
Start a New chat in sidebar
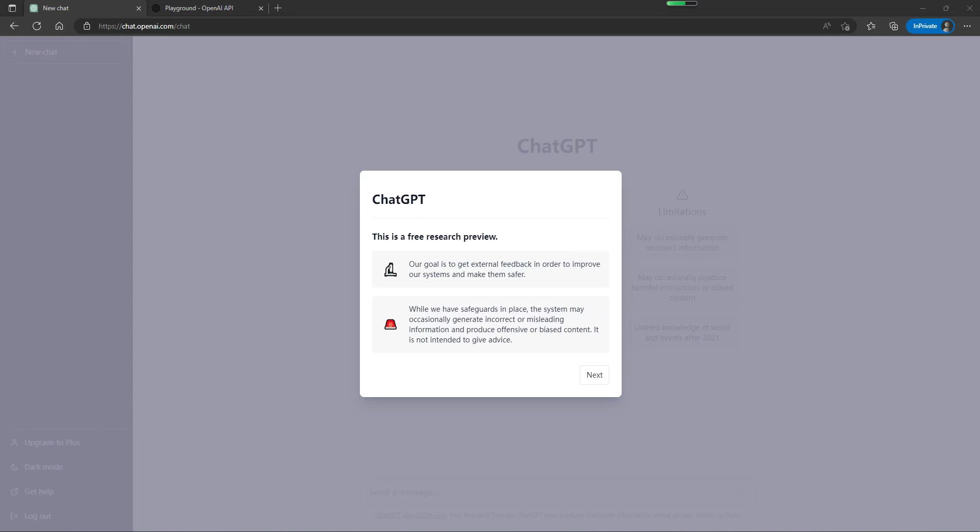[x=41, y=52]
